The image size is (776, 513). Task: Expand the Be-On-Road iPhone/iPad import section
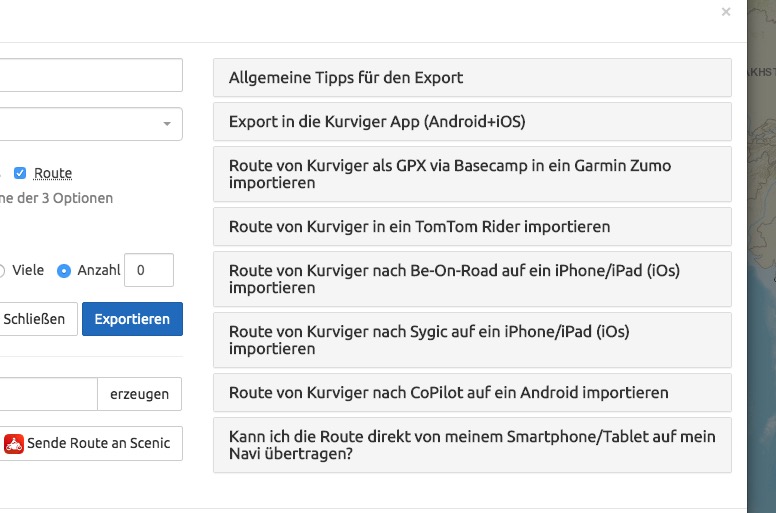coord(472,279)
